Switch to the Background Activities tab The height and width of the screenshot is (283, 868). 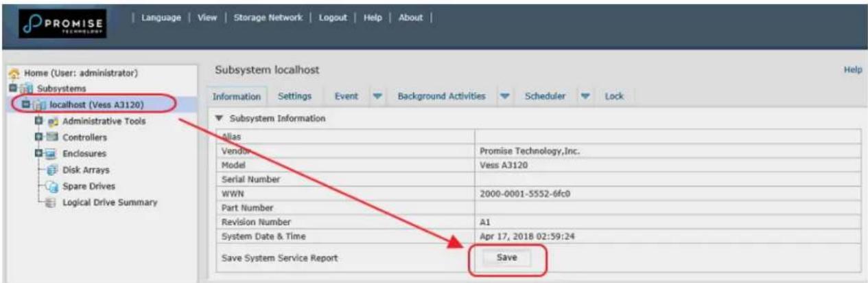(442, 96)
